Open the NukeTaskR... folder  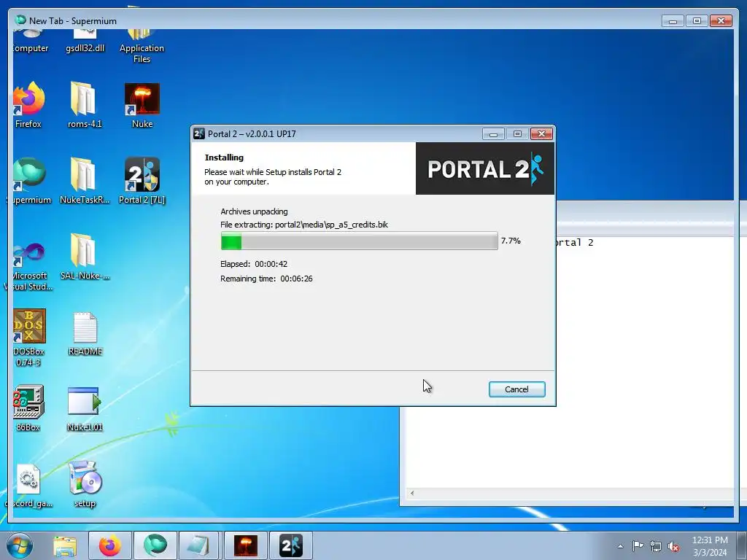[85, 181]
